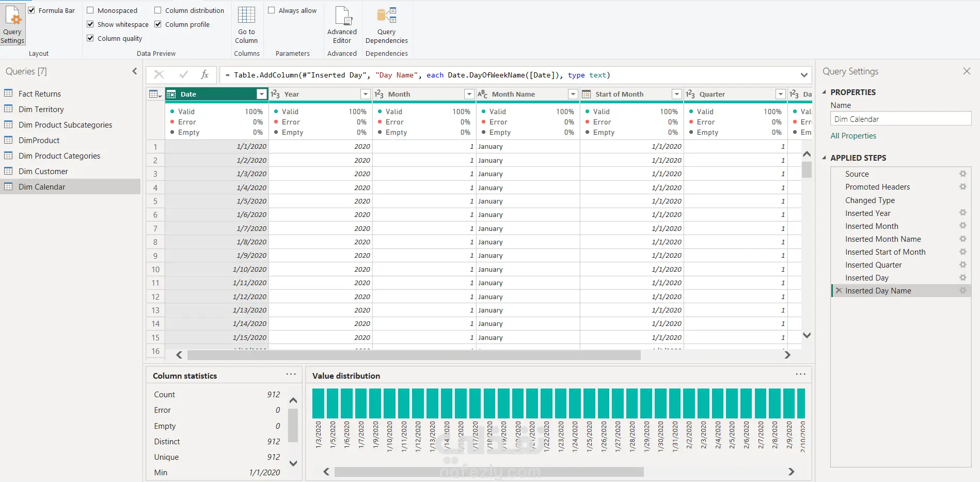Select the Dim Product Subcategories query

point(70,125)
